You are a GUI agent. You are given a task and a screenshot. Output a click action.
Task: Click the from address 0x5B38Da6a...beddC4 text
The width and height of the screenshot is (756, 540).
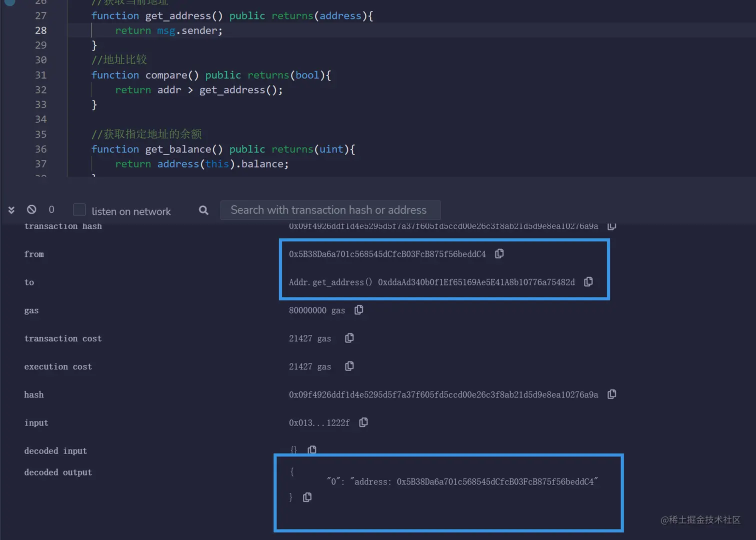point(387,254)
